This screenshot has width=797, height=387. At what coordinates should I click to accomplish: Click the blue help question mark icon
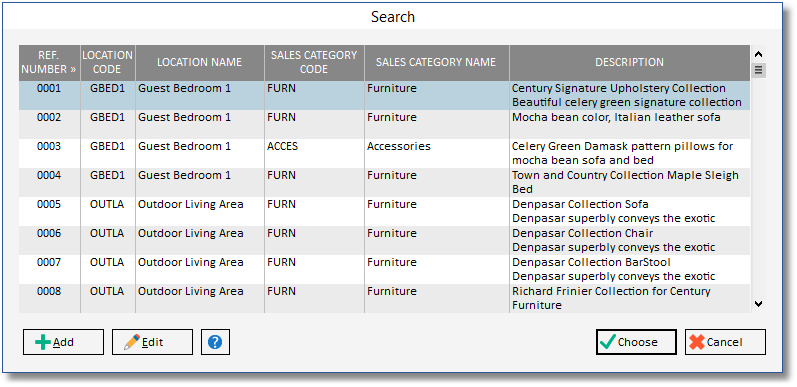215,342
